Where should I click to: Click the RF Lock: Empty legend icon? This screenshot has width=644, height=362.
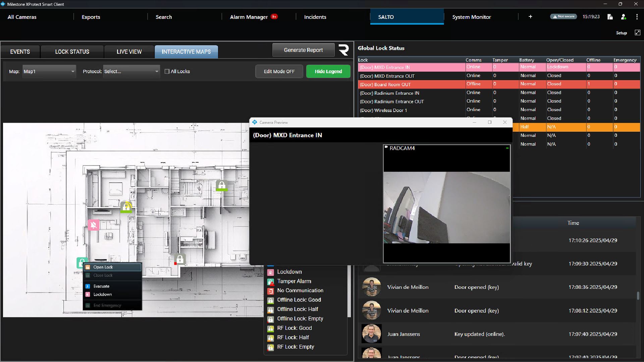click(x=270, y=347)
